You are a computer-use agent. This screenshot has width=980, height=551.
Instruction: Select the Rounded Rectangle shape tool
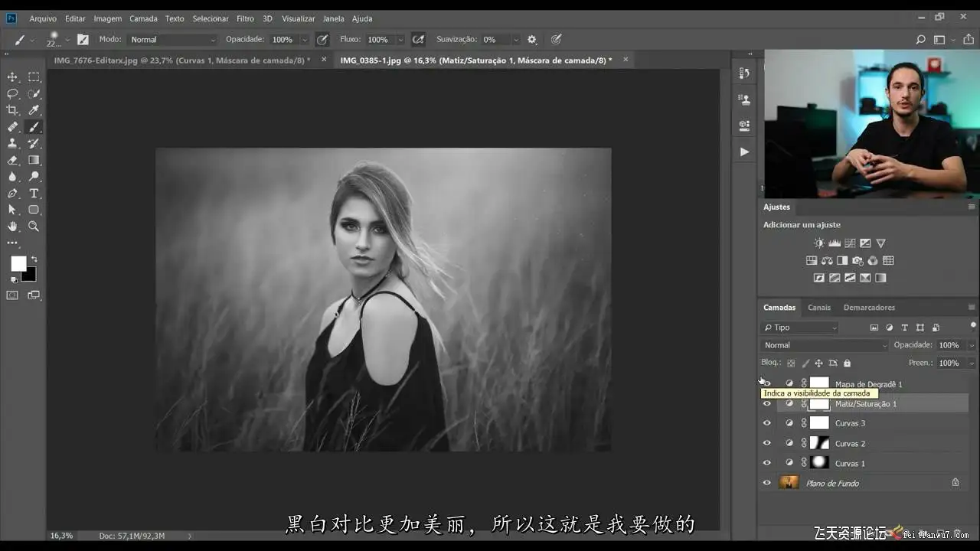pos(34,210)
